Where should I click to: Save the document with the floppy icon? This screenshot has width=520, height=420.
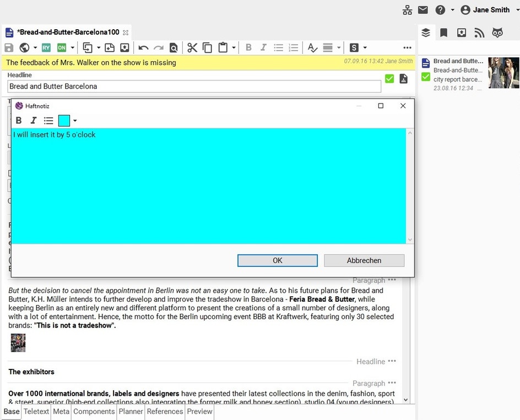[x=9, y=48]
